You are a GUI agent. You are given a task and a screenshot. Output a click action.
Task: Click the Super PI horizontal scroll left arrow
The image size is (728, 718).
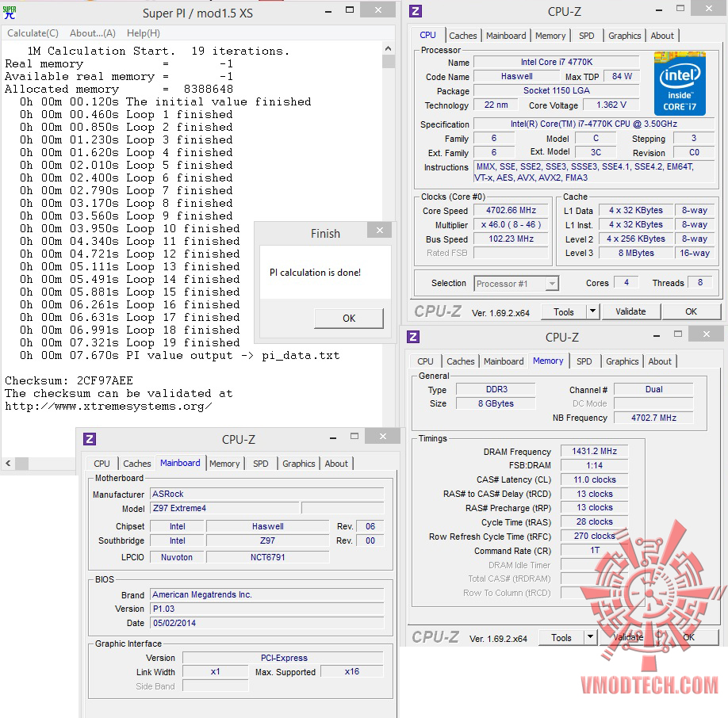8,463
